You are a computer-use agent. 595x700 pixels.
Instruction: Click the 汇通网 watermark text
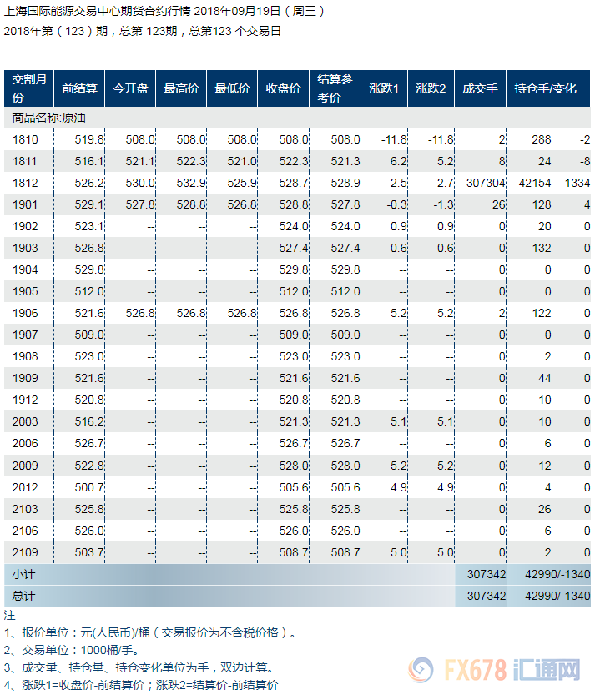[x=548, y=671]
